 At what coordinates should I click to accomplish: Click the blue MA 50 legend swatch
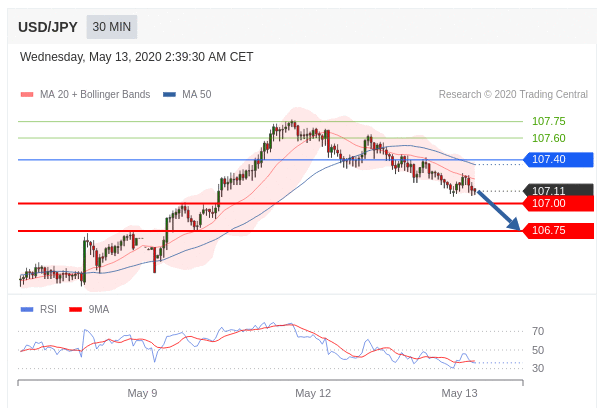[x=169, y=95]
